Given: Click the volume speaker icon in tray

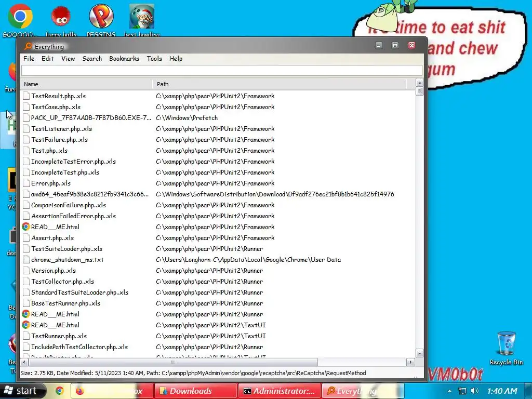Looking at the screenshot, I should pos(475,391).
